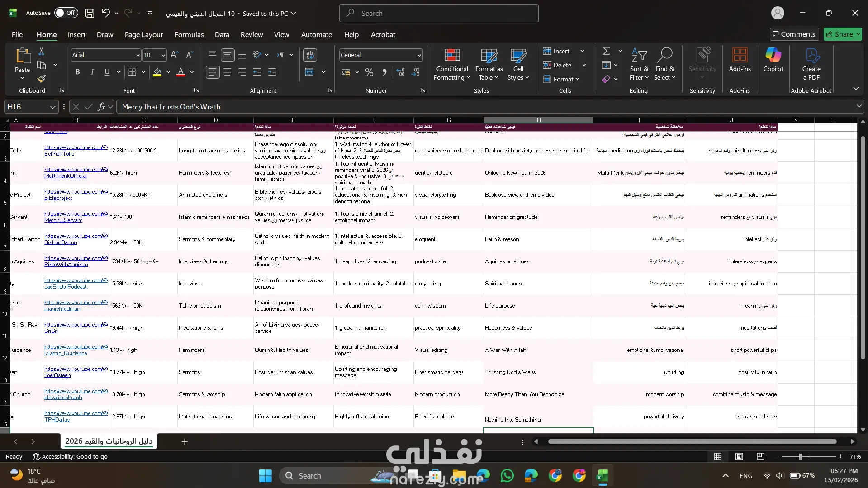
Task: Toggle Underline formatting
Action: click(x=107, y=72)
